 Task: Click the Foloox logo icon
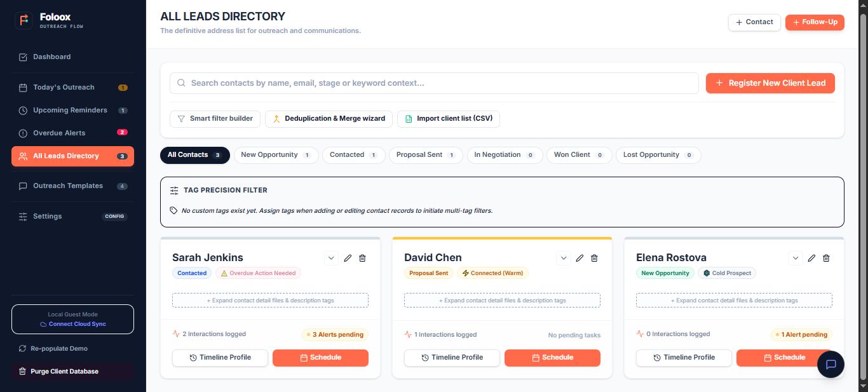coord(24,20)
